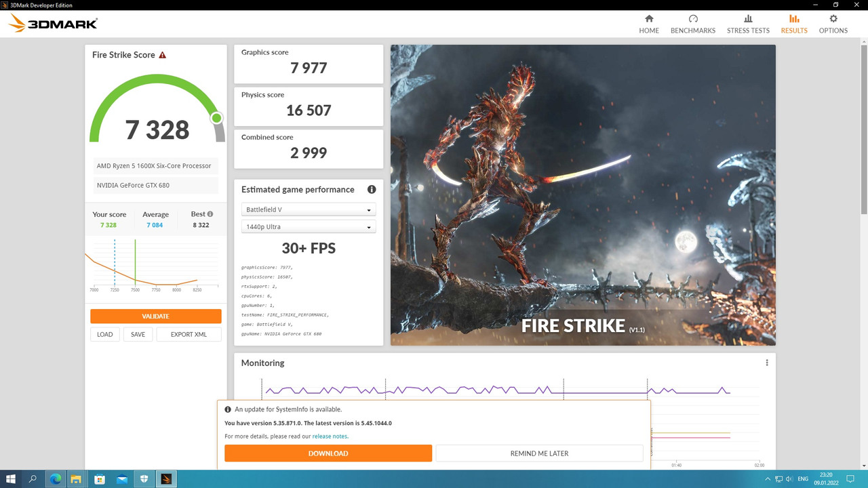The image size is (868, 488).
Task: Select the Results tab
Action: click(794, 24)
